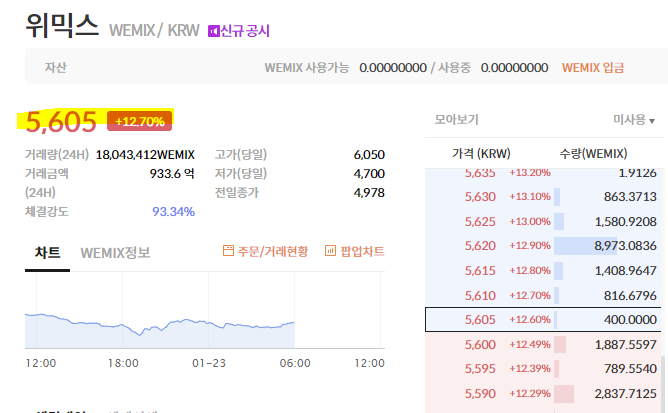
Task: Click the 자산 label
Action: 55,68
